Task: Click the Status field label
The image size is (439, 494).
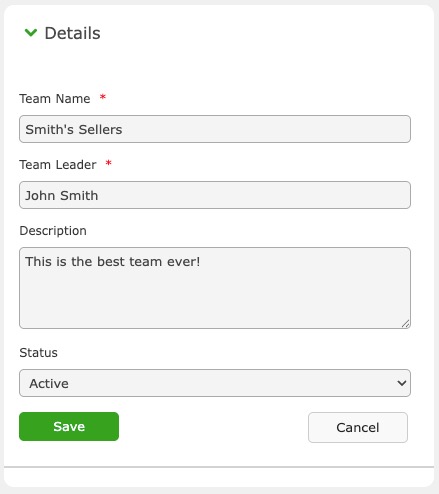Action: point(38,353)
